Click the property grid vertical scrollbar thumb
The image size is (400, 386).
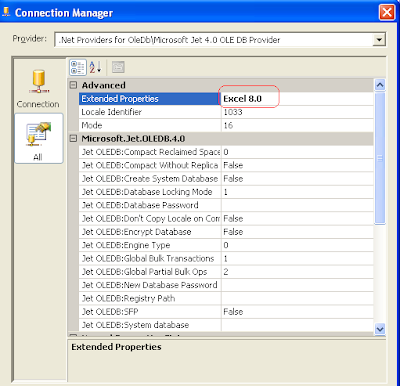pos(380,159)
